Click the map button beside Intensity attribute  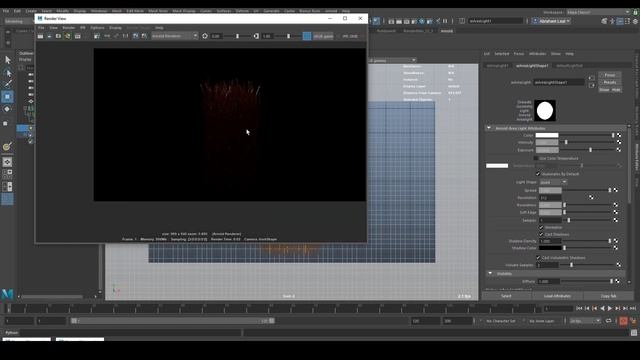click(x=619, y=142)
